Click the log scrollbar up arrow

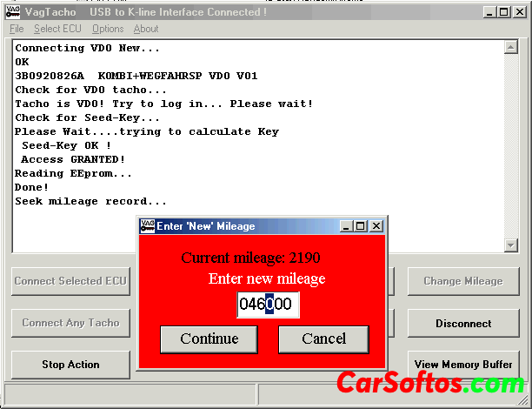[511, 49]
